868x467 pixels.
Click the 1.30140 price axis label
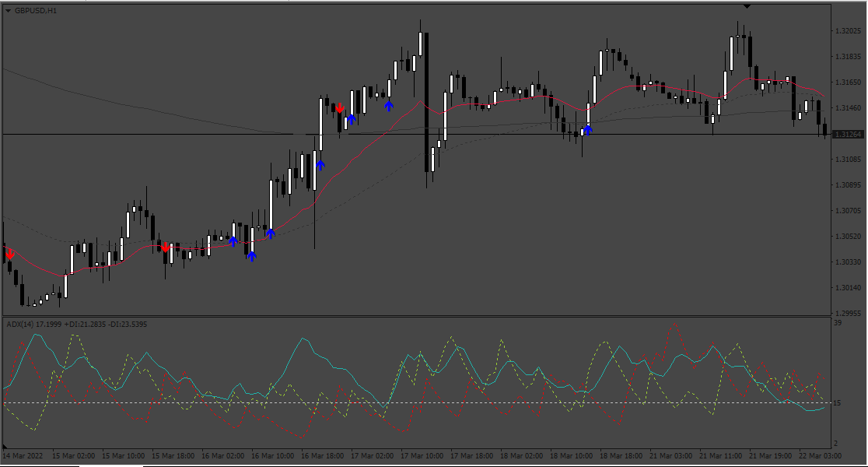[848, 287]
